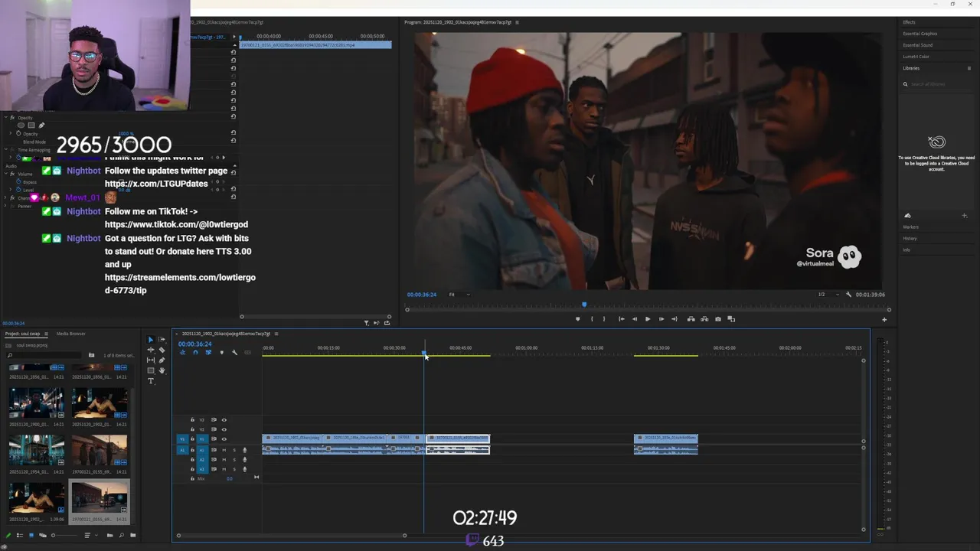Open the Markers panel tab
This screenshot has width=980, height=551.
coord(910,227)
